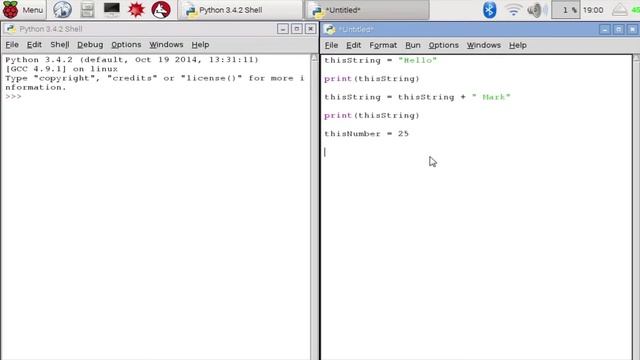Open the WiFi network tray icon
Image resolution: width=640 pixels, height=360 pixels.
[x=513, y=10]
